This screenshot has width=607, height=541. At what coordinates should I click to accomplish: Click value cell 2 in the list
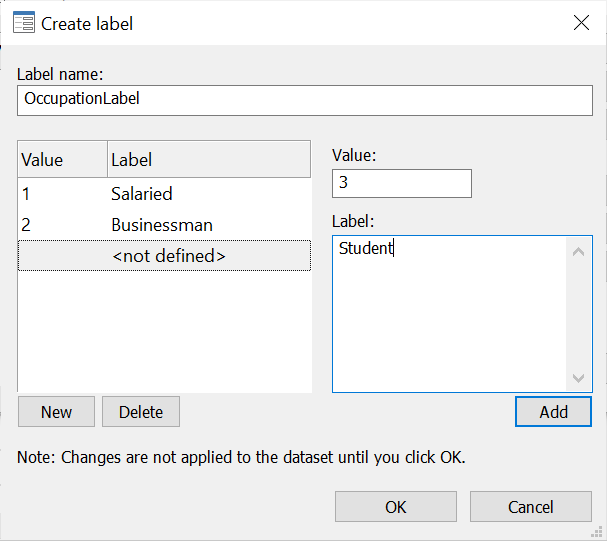point(26,225)
